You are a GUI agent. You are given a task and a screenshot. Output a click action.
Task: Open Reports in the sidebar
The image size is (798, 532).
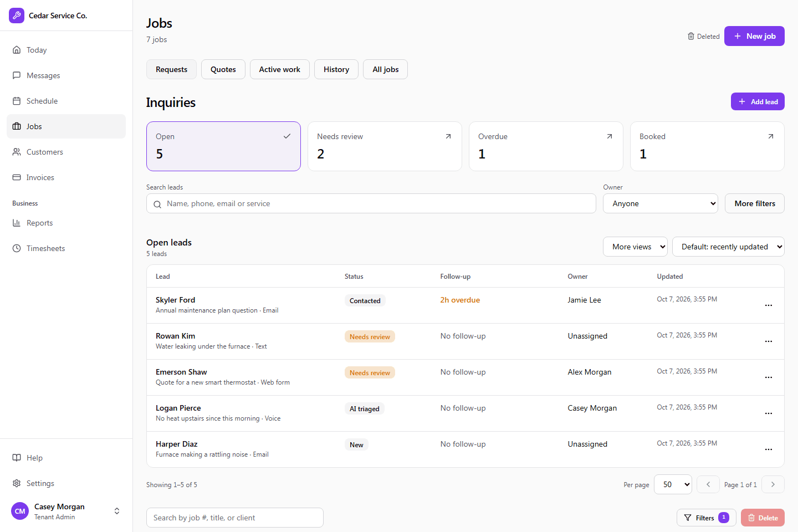click(x=66, y=223)
